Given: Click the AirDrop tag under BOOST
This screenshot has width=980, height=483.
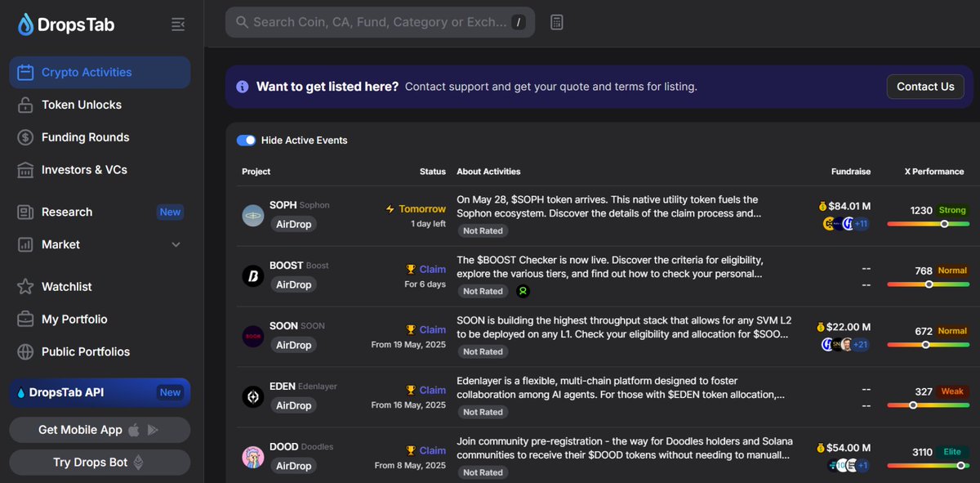Looking at the screenshot, I should pos(293,284).
